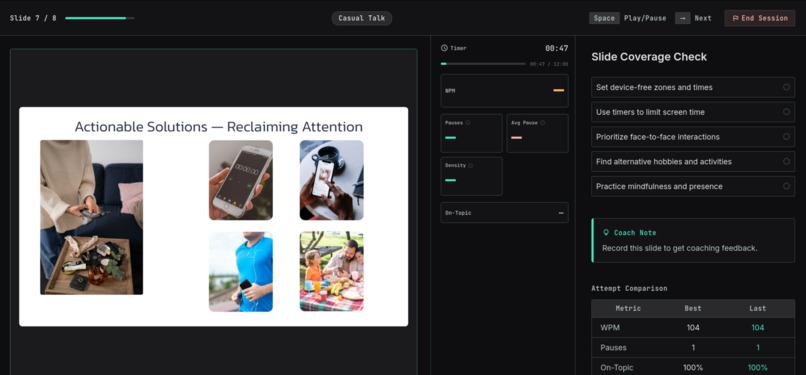This screenshot has height=375, width=806.
Task: Click the On-Topic metric card
Action: [504, 213]
